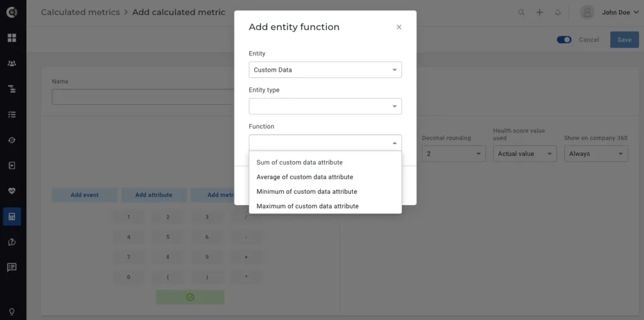Click the search magnifier icon in header
Screen dimensions: 644x320
click(521, 13)
